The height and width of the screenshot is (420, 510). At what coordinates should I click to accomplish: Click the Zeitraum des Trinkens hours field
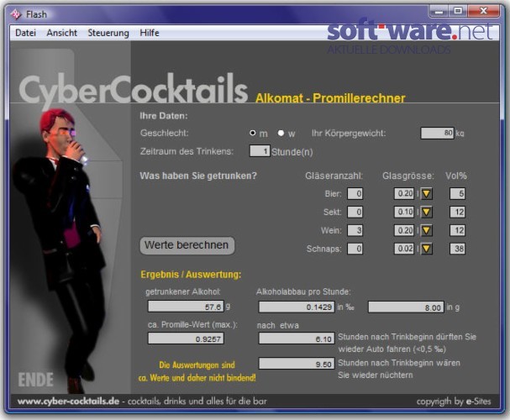click(x=260, y=151)
